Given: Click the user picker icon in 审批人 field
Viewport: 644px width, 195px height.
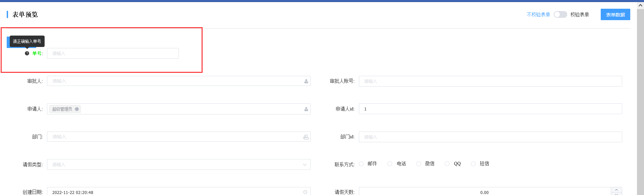Looking at the screenshot, I should pyautogui.click(x=306, y=81).
